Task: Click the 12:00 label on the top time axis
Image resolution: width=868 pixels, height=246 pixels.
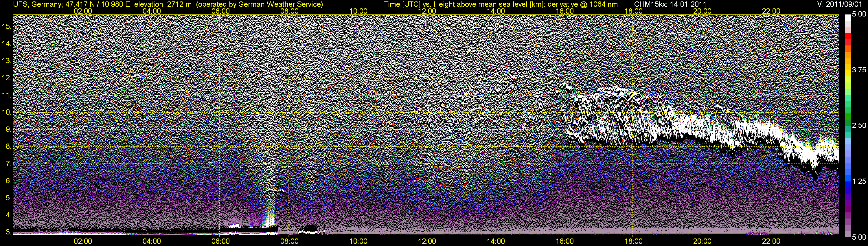Action: click(x=427, y=11)
